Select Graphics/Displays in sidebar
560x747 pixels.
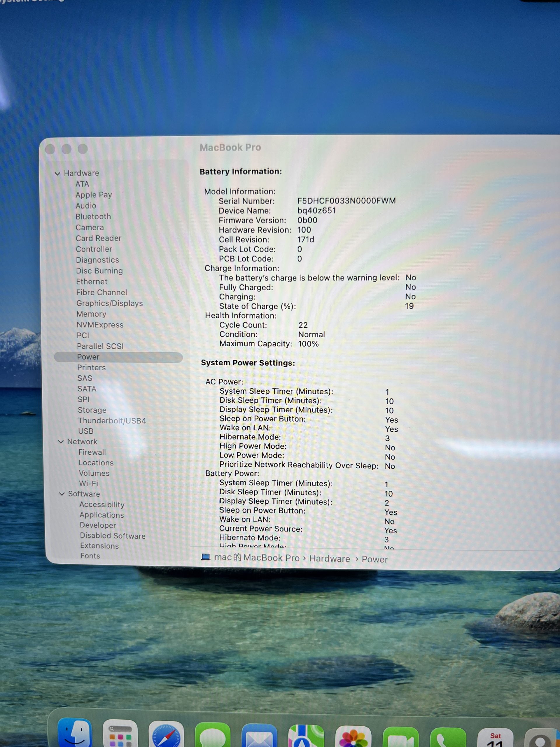(x=109, y=303)
